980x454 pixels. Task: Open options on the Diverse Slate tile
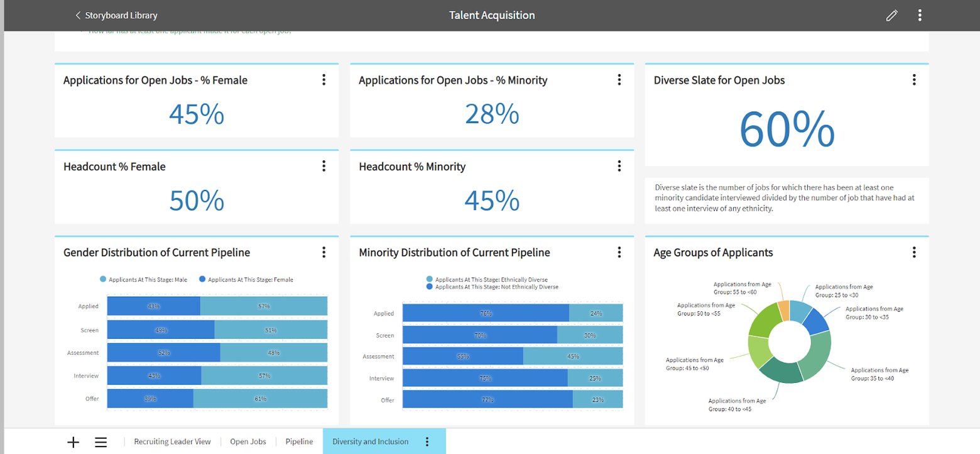914,80
